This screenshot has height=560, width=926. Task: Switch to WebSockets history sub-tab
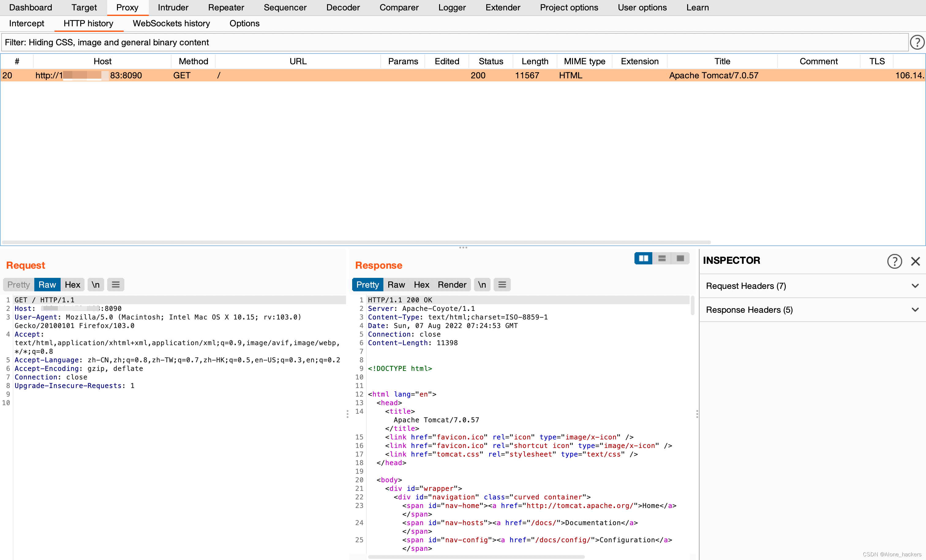(171, 23)
